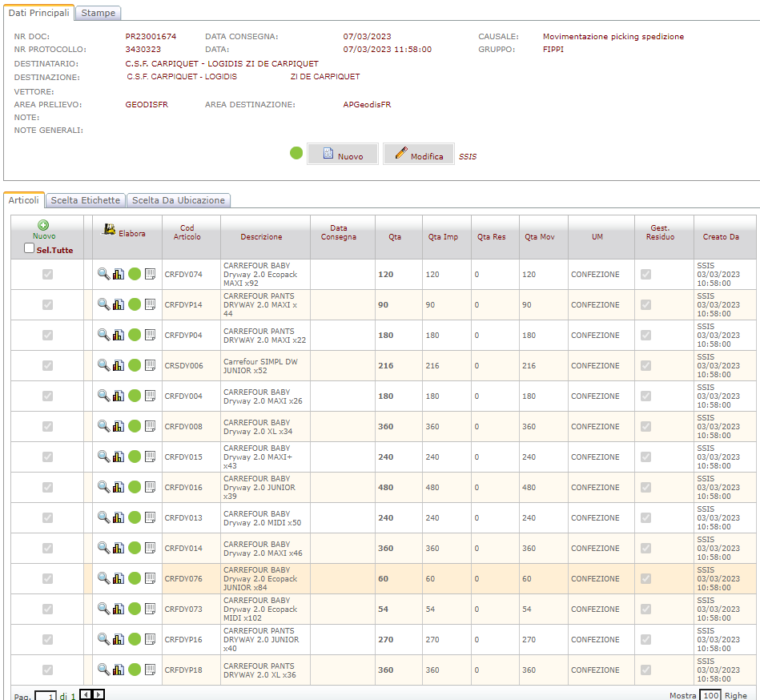Click the Modifica button
The image size is (760, 700).
tap(419, 154)
